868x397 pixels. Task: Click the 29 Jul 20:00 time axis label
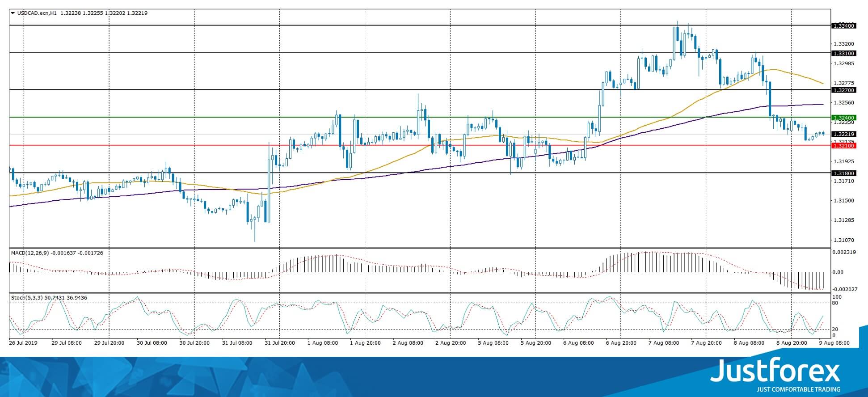coord(109,343)
